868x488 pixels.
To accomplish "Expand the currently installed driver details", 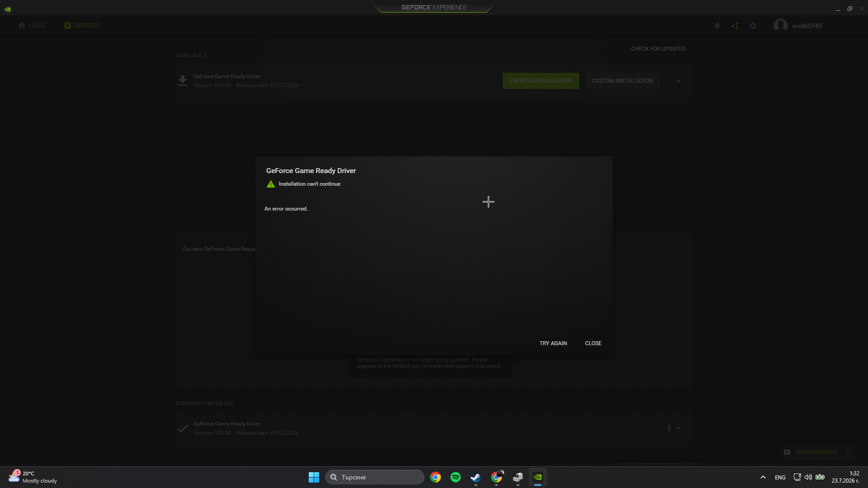I will [679, 428].
